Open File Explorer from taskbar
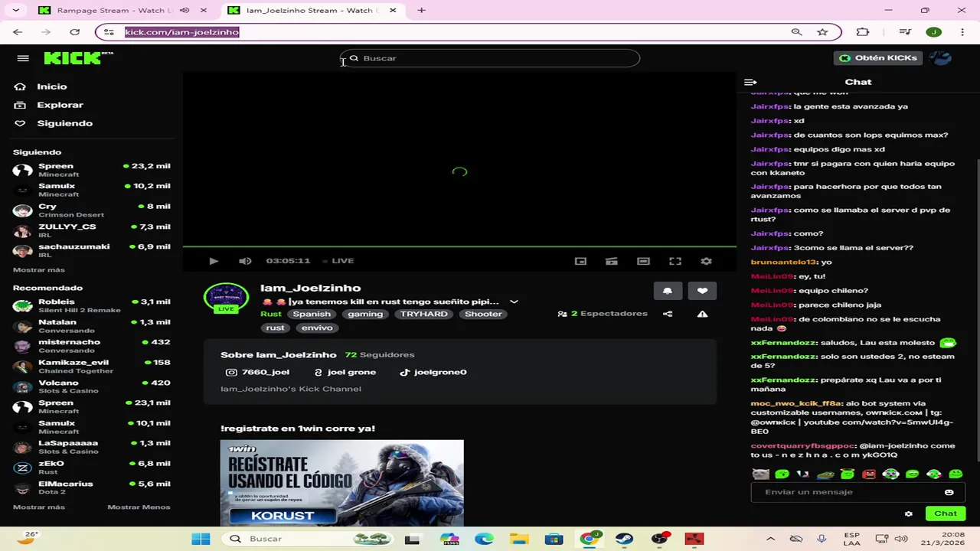The image size is (980, 551). point(518,539)
